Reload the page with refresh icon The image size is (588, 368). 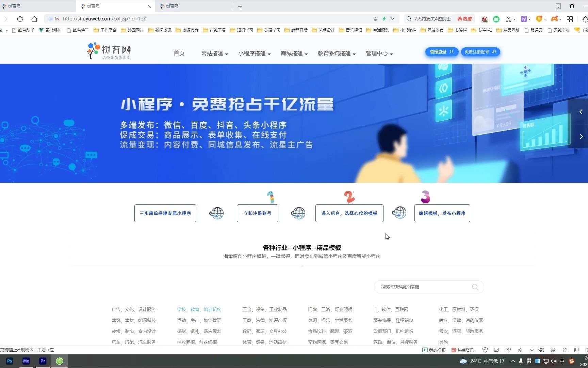(20, 19)
